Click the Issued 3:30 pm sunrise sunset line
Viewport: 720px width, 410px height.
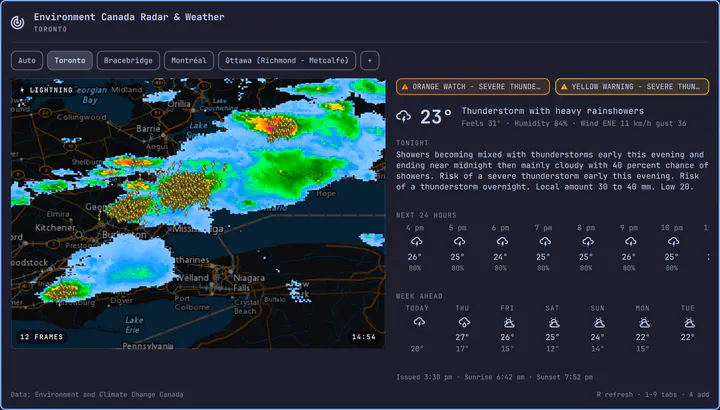(x=495, y=377)
